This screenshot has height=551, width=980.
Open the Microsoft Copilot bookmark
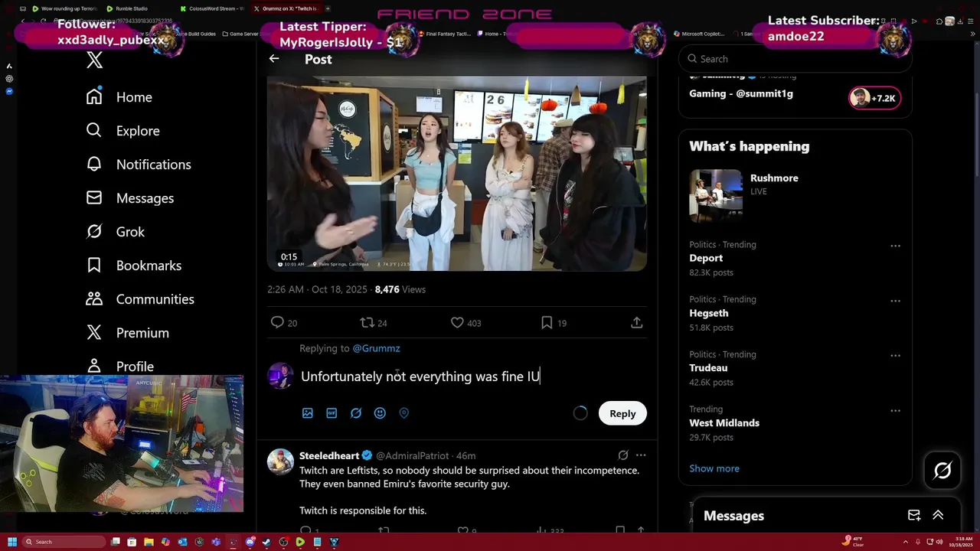point(699,34)
